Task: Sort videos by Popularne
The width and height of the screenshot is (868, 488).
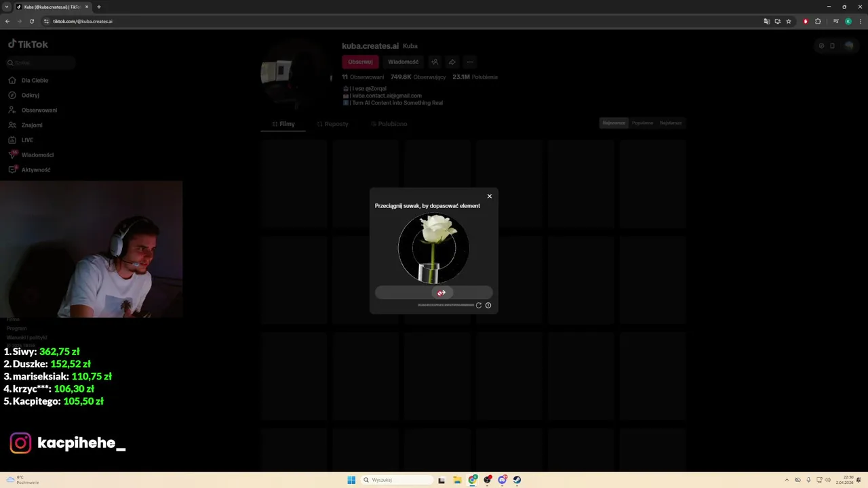Action: coord(642,123)
